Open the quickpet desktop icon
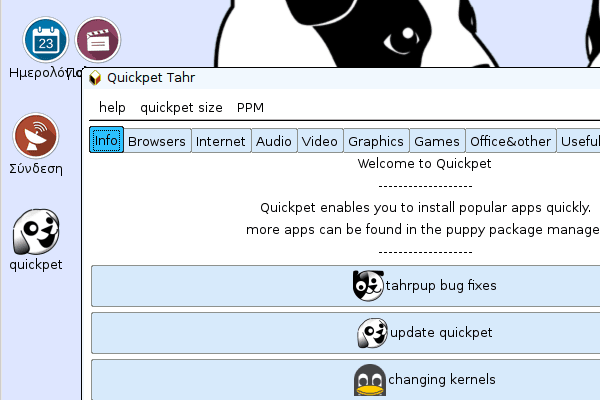This screenshot has width=600, height=400. 36,232
